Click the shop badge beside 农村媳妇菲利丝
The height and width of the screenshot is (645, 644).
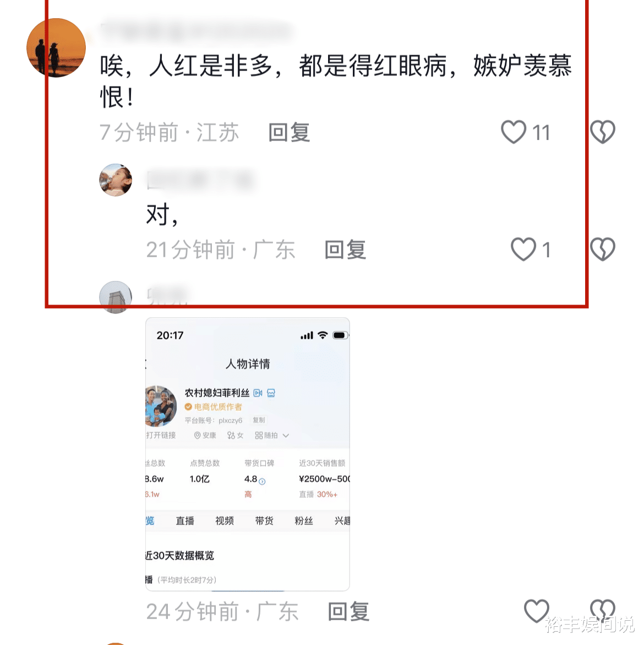tap(271, 393)
